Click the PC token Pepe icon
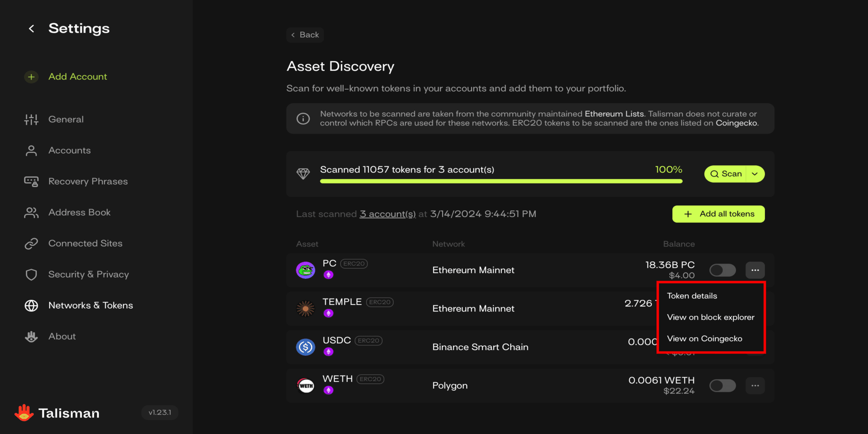Image resolution: width=868 pixels, height=434 pixels. (x=305, y=270)
